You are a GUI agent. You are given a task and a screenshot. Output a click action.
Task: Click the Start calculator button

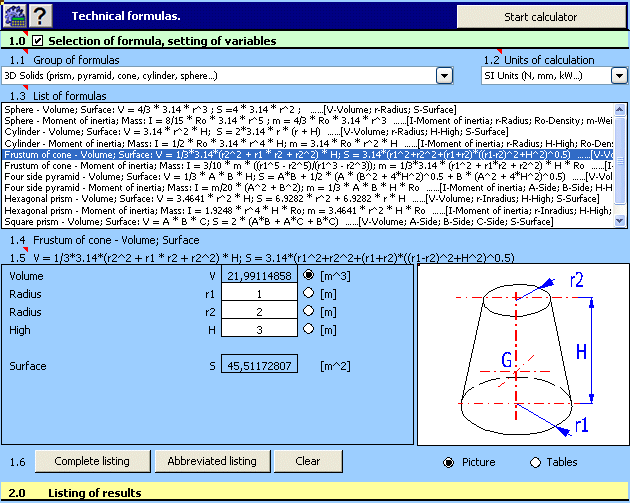point(541,17)
